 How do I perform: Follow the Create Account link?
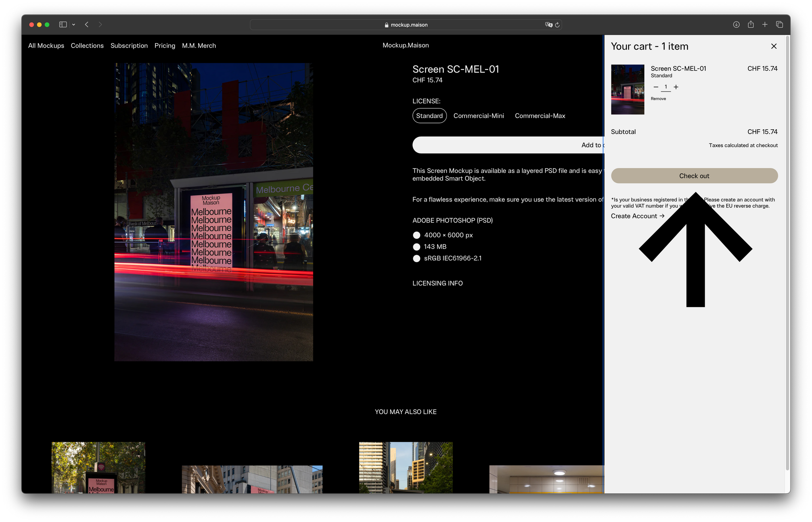[637, 216]
